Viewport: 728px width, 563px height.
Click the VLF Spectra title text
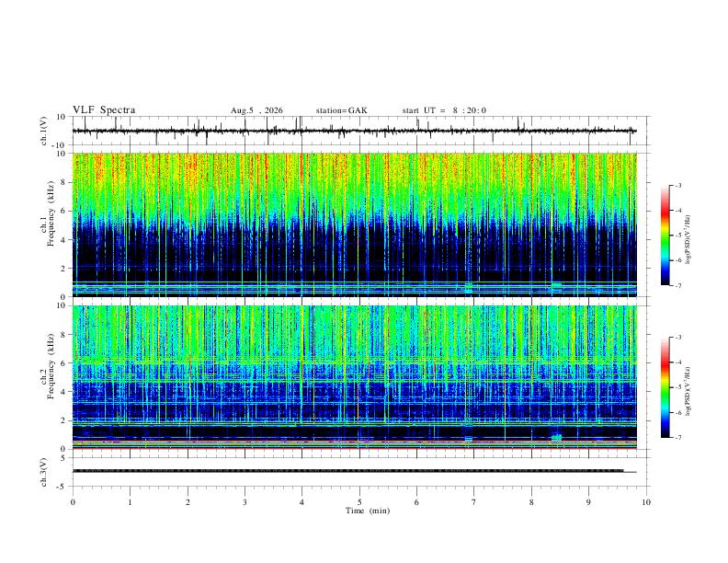coord(104,110)
